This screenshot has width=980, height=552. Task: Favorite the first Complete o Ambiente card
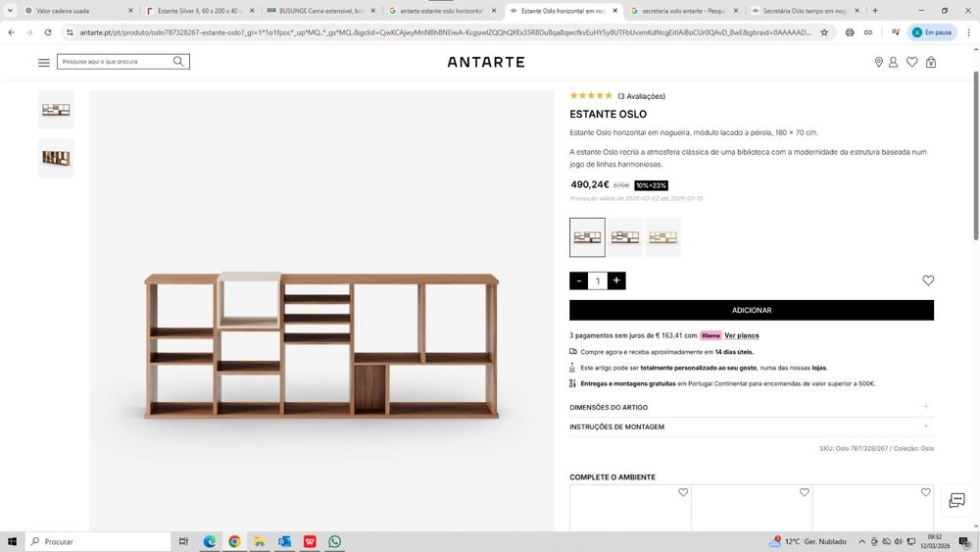pyautogui.click(x=683, y=492)
